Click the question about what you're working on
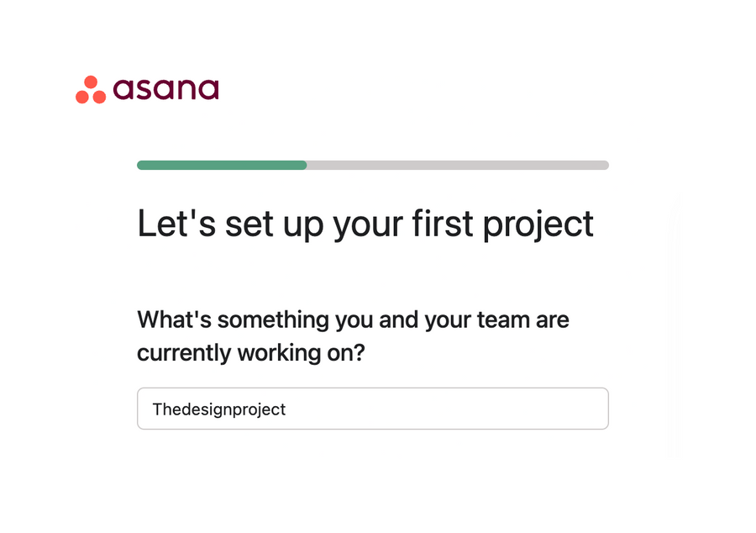Screen dimensions: 756x533 (353, 336)
